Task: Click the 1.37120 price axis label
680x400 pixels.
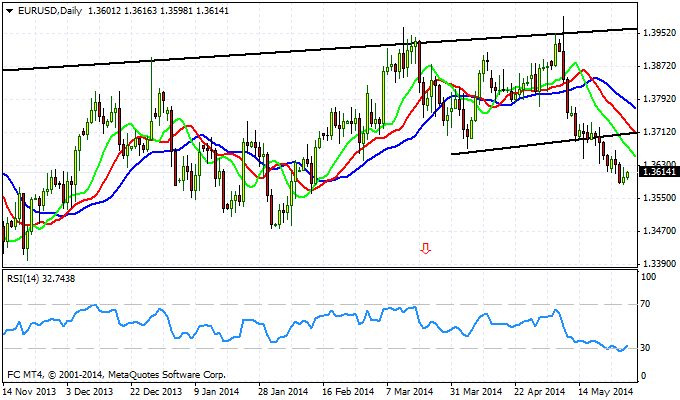Action: click(x=660, y=131)
